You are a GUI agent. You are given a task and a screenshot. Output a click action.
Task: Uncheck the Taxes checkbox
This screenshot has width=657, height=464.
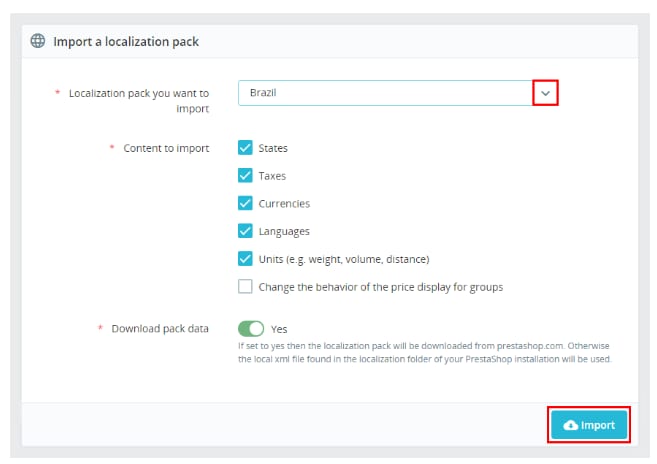pyautogui.click(x=245, y=176)
